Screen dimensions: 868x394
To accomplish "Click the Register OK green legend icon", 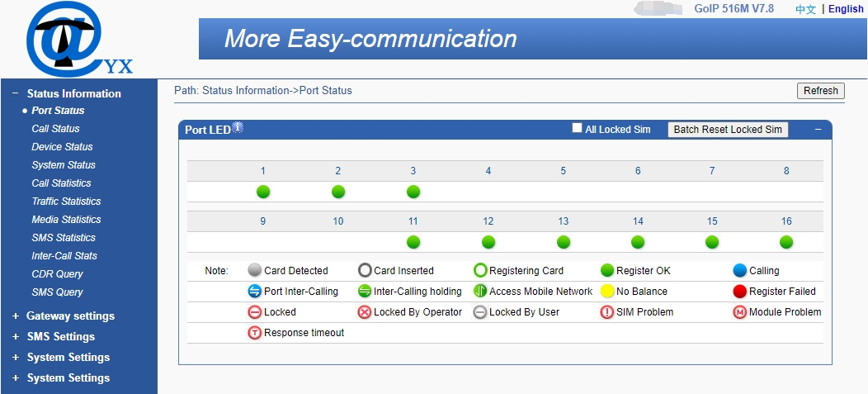I will pyautogui.click(x=607, y=270).
